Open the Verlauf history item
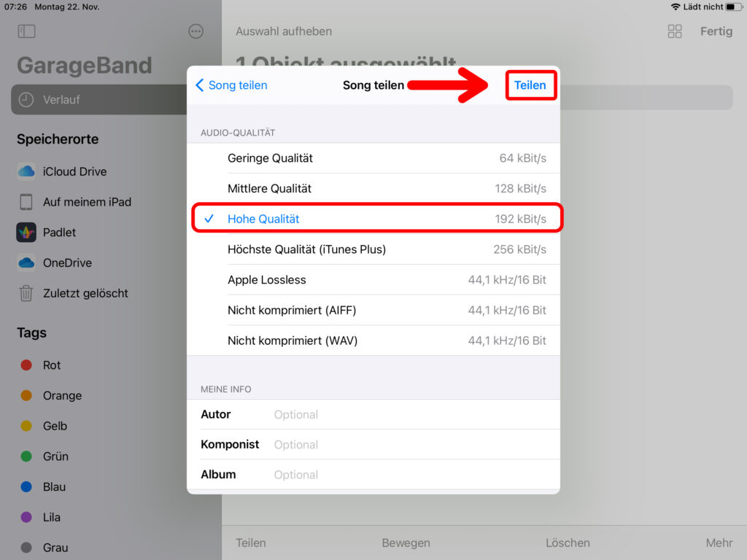This screenshot has width=747, height=560. coord(61,99)
